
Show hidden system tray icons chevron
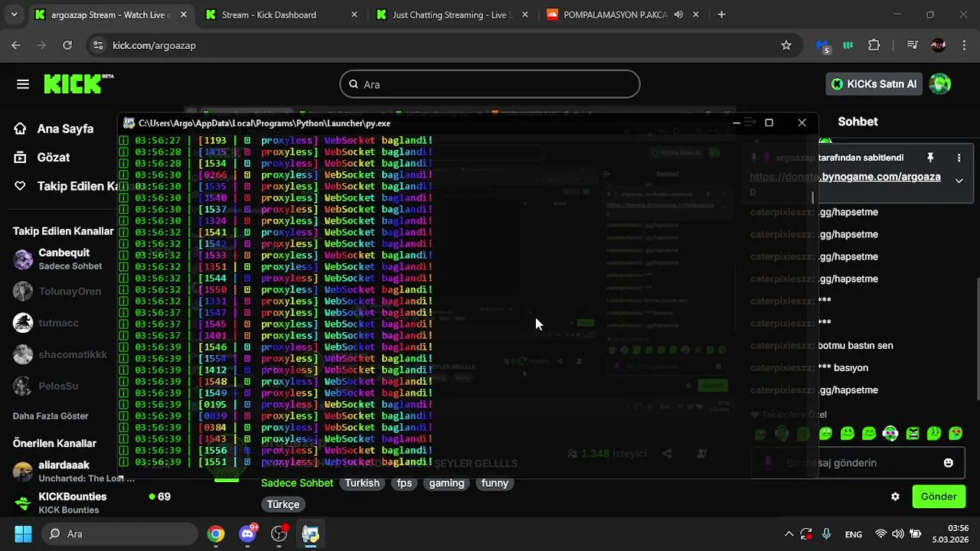pyautogui.click(x=789, y=533)
